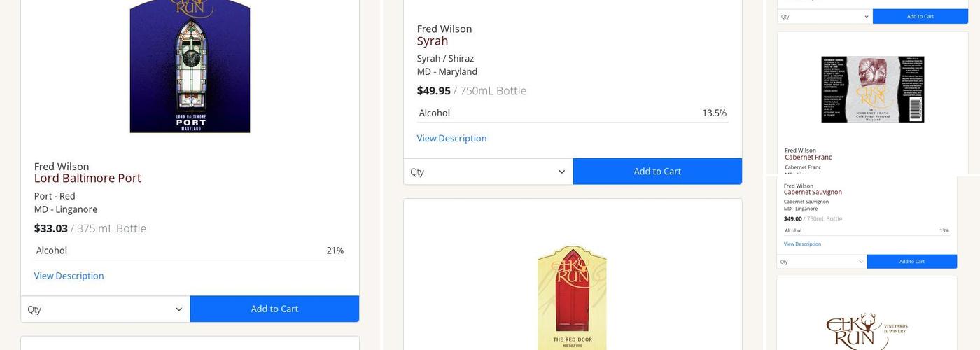Screen dimensions: 980x350
Task: Click the Elk Run Vineyards & Winery logo
Action: pyautogui.click(x=867, y=330)
